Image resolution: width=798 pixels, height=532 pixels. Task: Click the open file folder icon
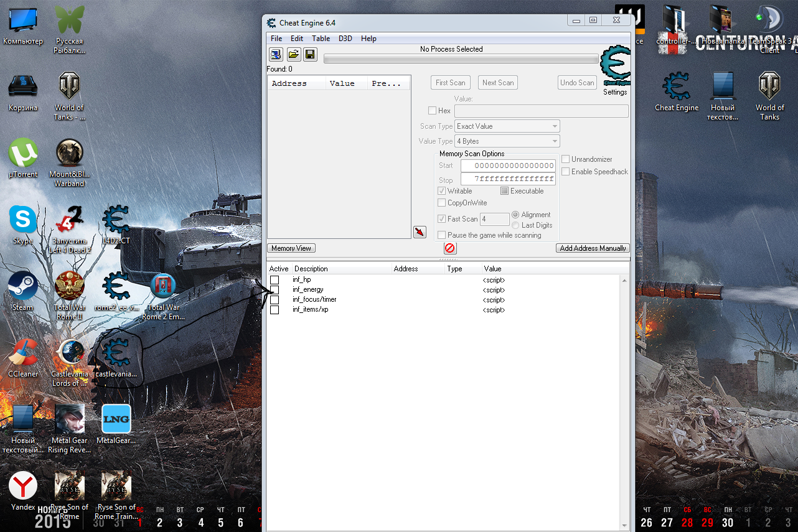(293, 55)
